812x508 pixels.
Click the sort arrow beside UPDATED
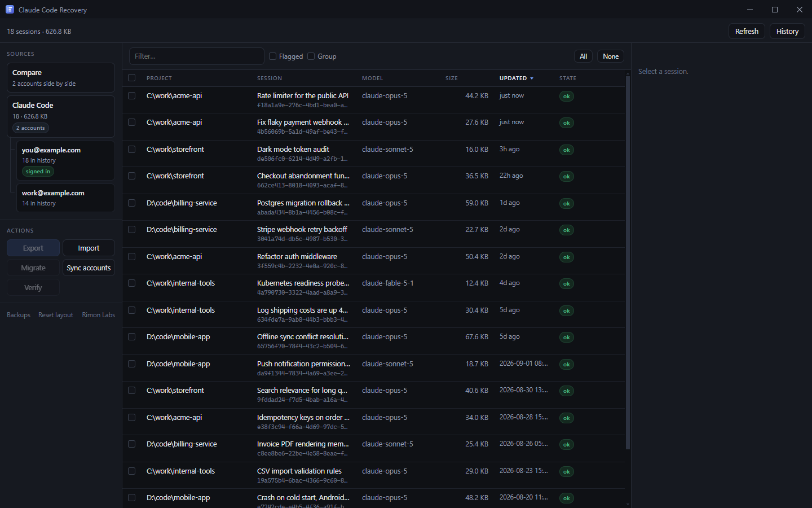[532, 78]
